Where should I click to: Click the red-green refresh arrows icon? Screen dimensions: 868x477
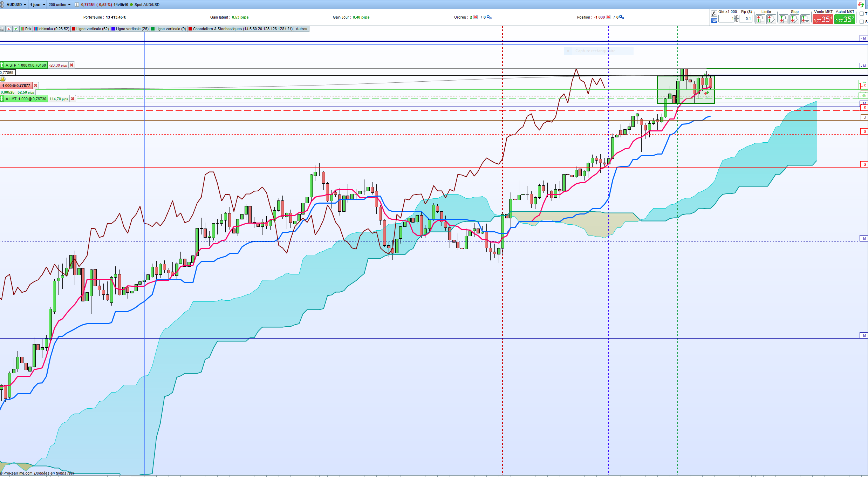(x=861, y=5)
